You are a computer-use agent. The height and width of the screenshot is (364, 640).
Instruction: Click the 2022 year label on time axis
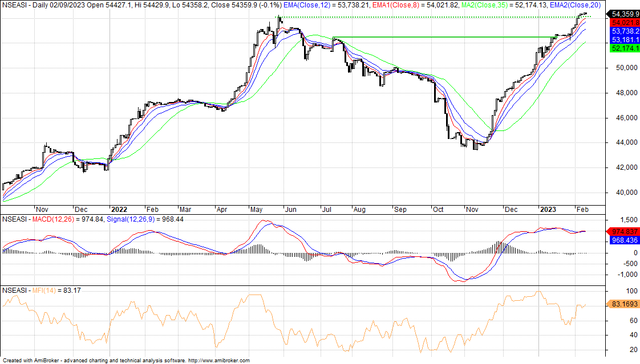point(119,210)
